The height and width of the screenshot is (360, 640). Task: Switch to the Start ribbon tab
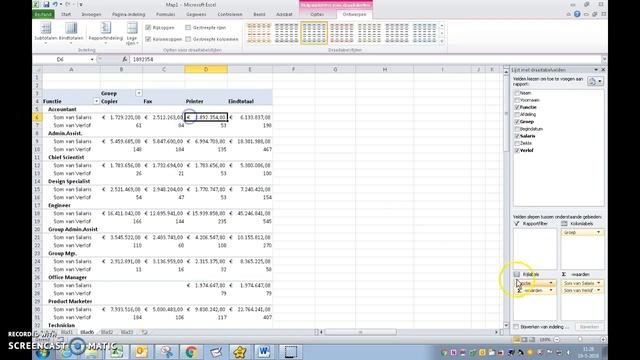(66, 14)
